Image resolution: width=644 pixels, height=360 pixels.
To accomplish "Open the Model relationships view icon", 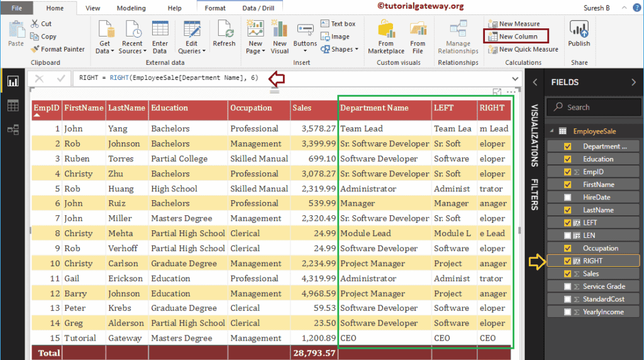I will (13, 129).
